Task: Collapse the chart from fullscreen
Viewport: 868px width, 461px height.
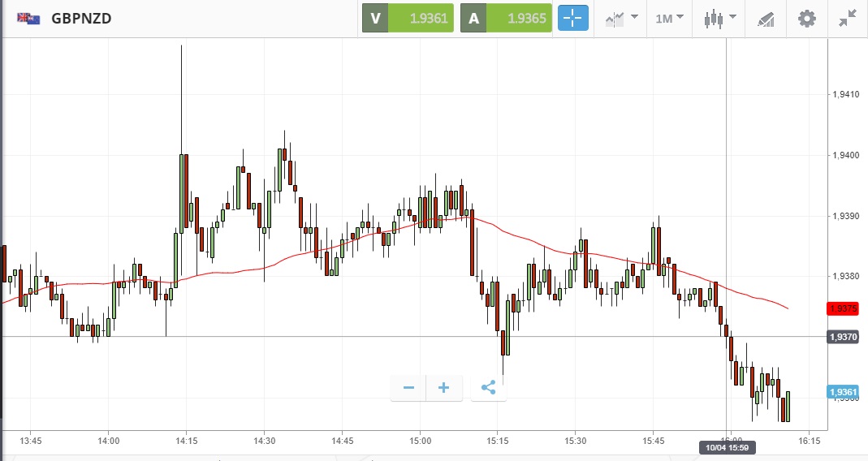Action: (x=848, y=18)
